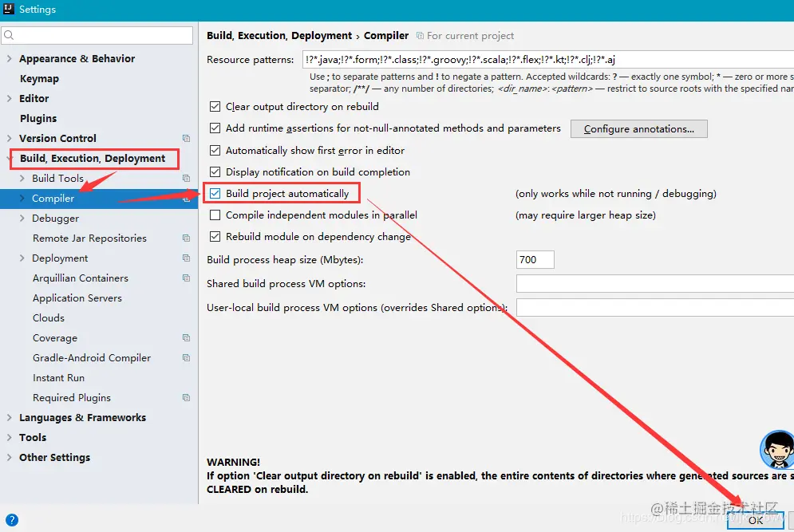794x532 pixels.
Task: Click the help question mark icon
Action: tap(12, 520)
